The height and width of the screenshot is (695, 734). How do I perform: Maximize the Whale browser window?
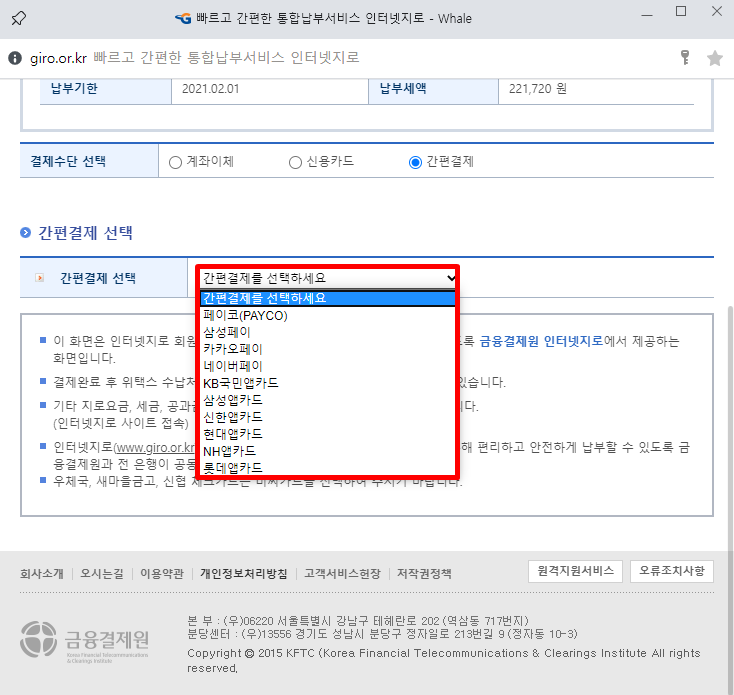[x=681, y=11]
